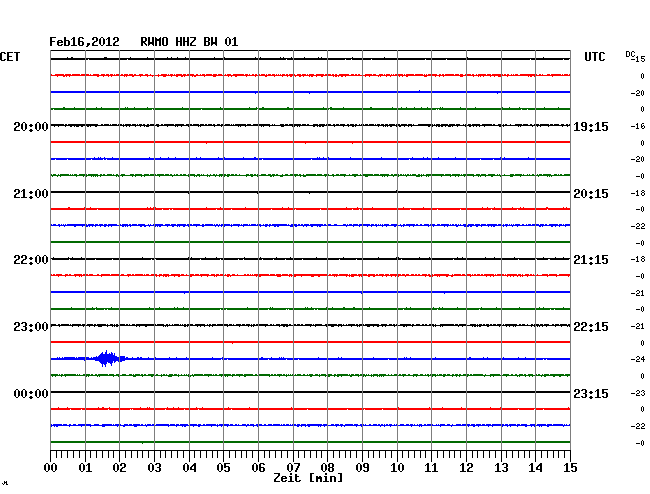Viewport: 650px width, 494px height.
Task: Click the 22:15 UTC time label
Action: (591, 327)
